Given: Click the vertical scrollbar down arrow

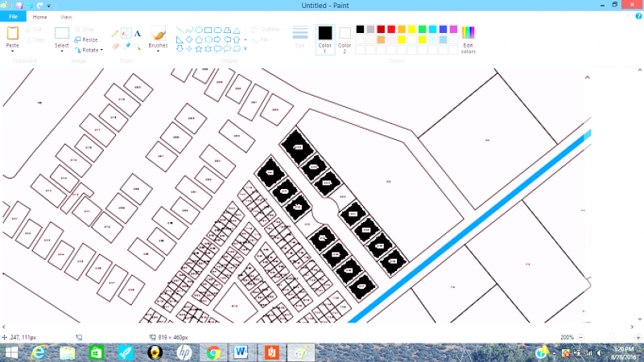Looking at the screenshot, I should coord(639,319).
